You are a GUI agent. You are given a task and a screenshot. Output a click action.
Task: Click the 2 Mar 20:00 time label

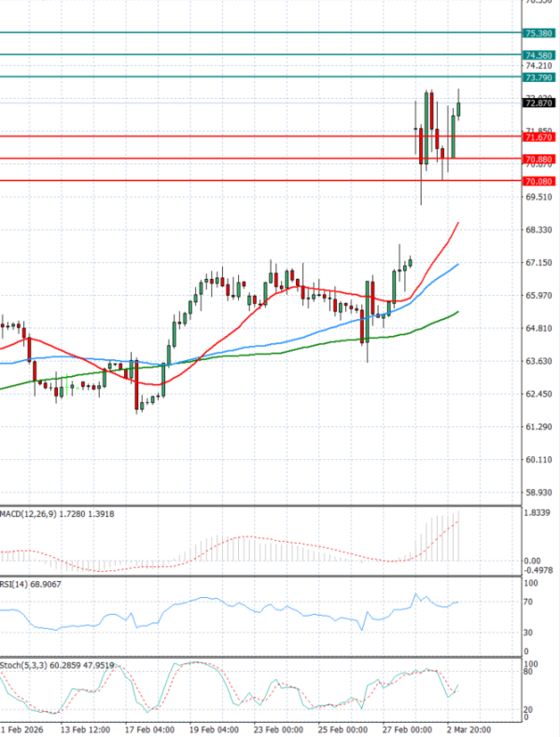[471, 729]
